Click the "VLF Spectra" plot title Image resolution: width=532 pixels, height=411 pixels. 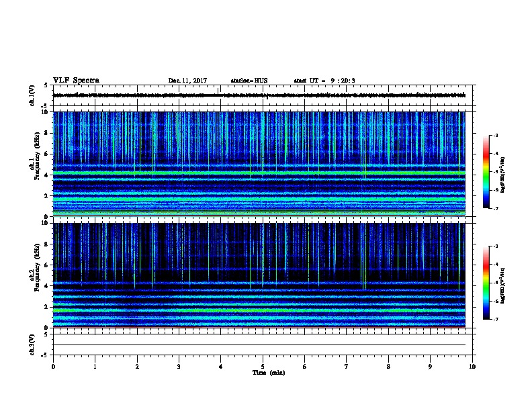[76, 81]
